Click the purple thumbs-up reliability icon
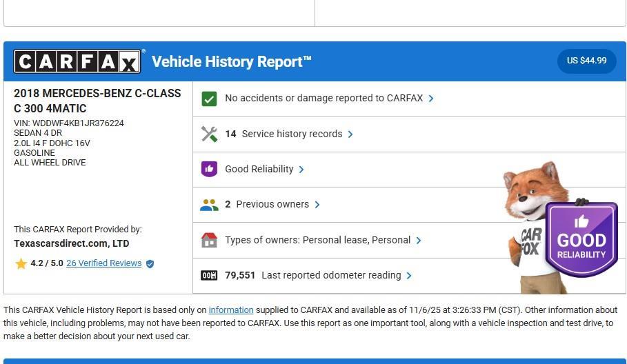Screen dimensions: 627x364 point(209,169)
